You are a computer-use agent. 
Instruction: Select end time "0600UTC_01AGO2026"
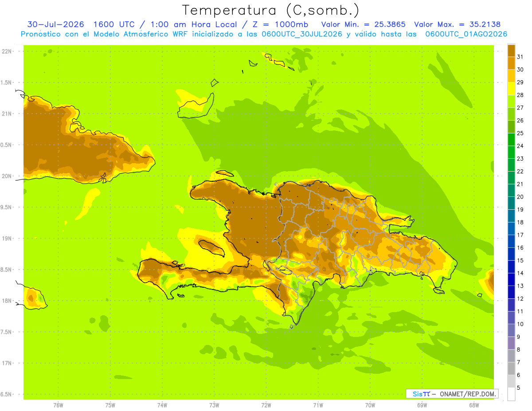(x=466, y=34)
